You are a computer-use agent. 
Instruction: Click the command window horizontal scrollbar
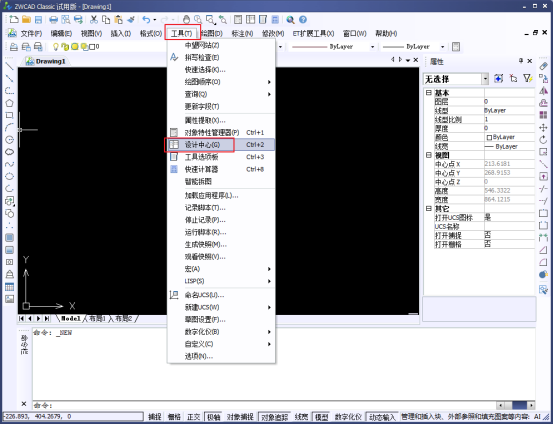[x=515, y=405]
